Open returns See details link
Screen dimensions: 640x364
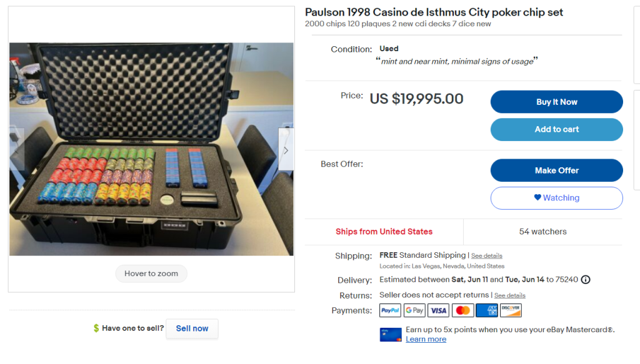(x=510, y=295)
